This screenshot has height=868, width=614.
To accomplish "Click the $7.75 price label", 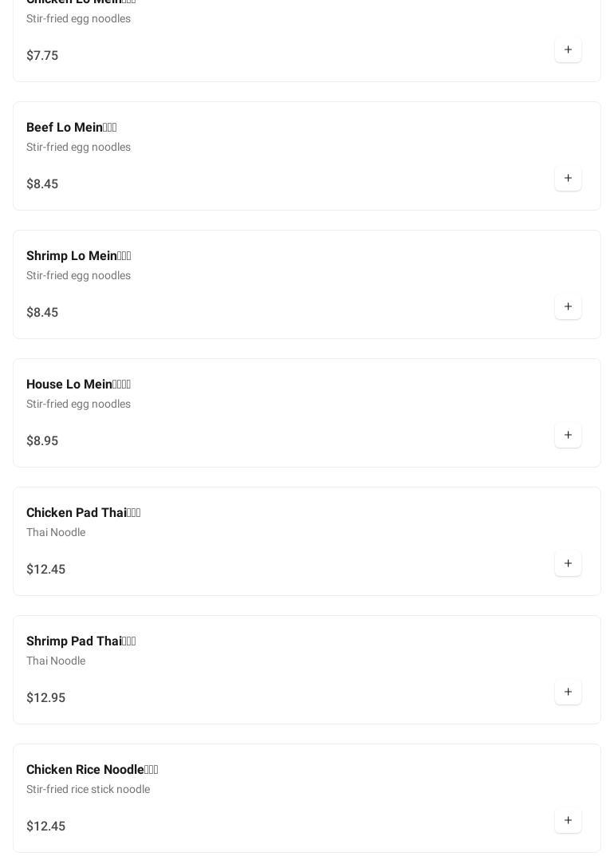I will click(x=42, y=55).
